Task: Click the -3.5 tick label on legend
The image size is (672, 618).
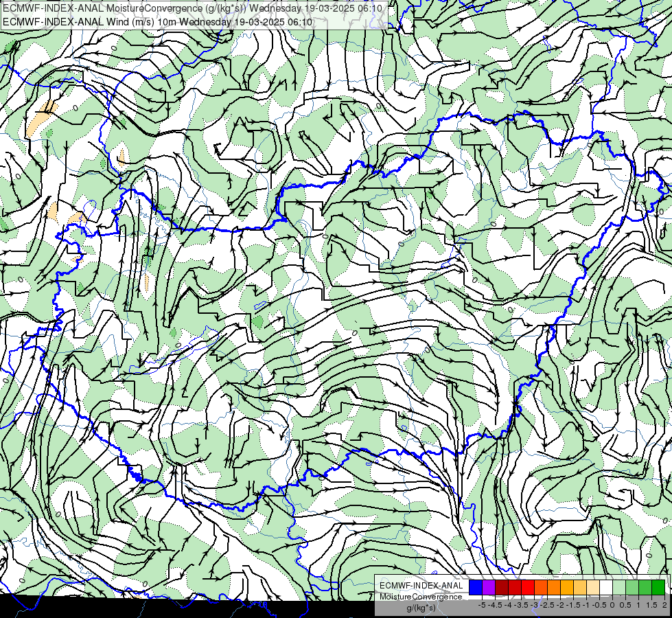Action: [x=521, y=605]
